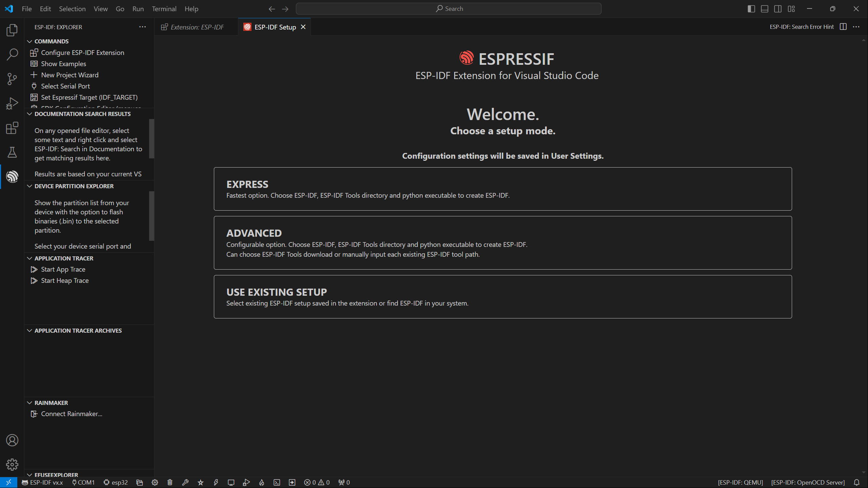Click the Execute Custom Task arrow icon
The width and height of the screenshot is (868, 488).
pyautogui.click(x=292, y=482)
